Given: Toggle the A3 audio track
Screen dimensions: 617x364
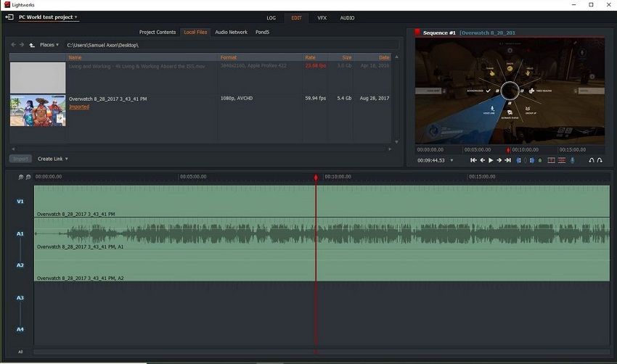Looking at the screenshot, I should [x=20, y=297].
